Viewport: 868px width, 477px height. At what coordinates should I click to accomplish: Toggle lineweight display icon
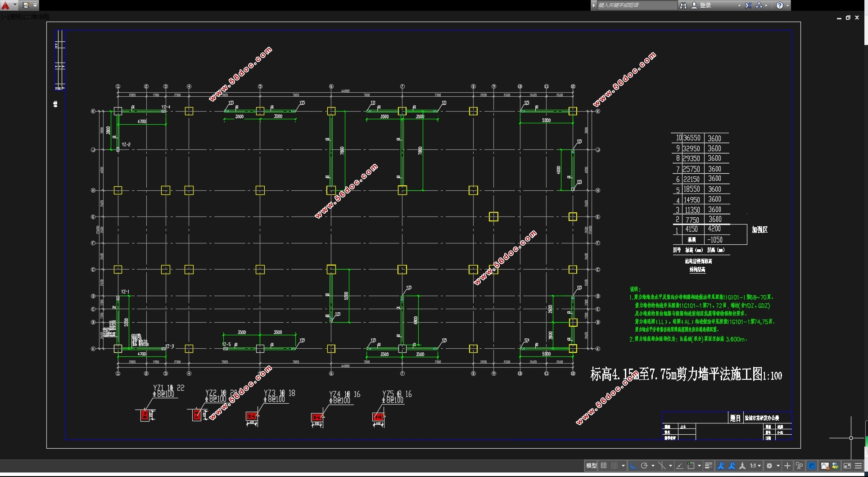708,466
